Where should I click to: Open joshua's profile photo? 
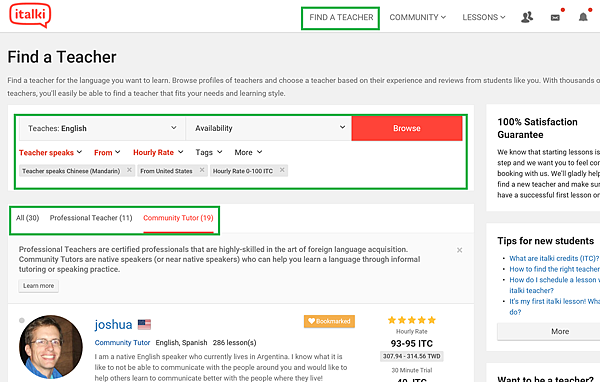(x=51, y=347)
